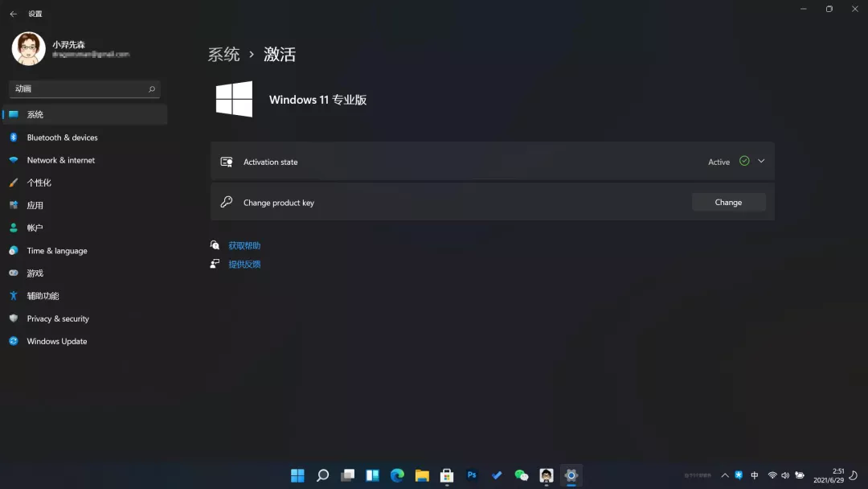Open Time & language settings
Screen dimensions: 868x489
(84, 250)
